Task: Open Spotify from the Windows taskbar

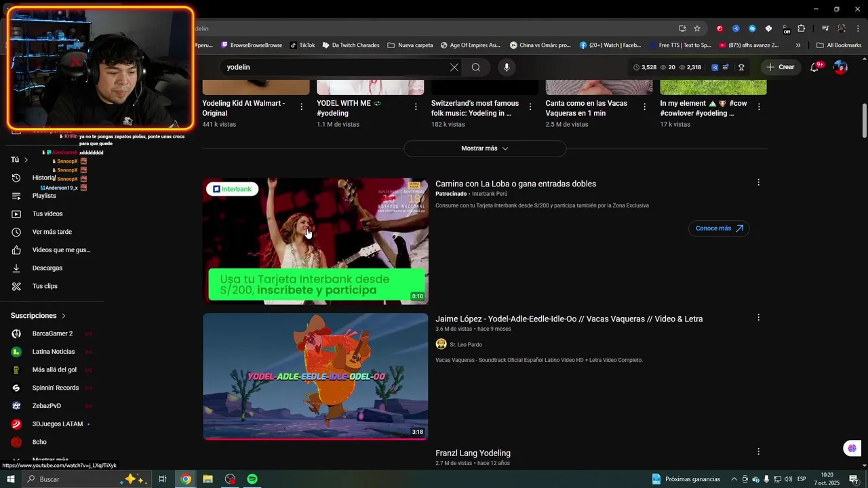Action: pyautogui.click(x=252, y=479)
